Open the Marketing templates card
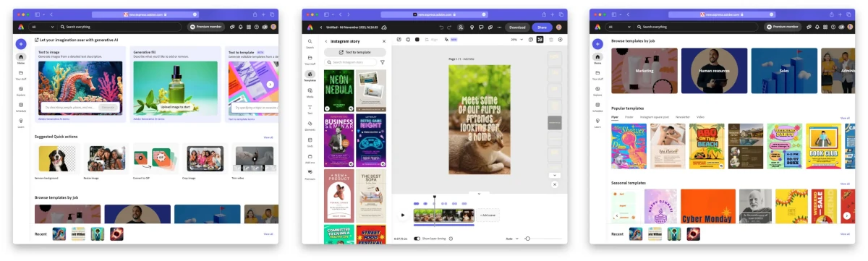The image size is (868, 261). tap(644, 71)
